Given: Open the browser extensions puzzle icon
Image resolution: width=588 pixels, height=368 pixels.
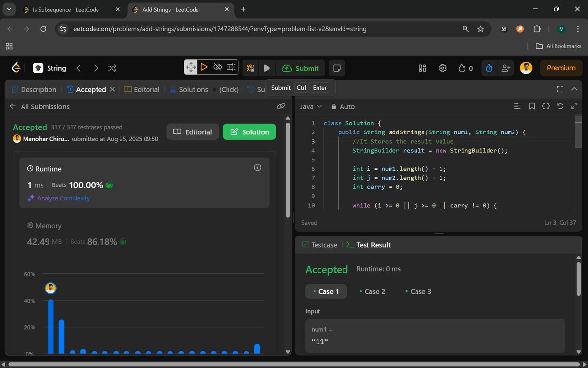Looking at the screenshot, I should click(537, 29).
